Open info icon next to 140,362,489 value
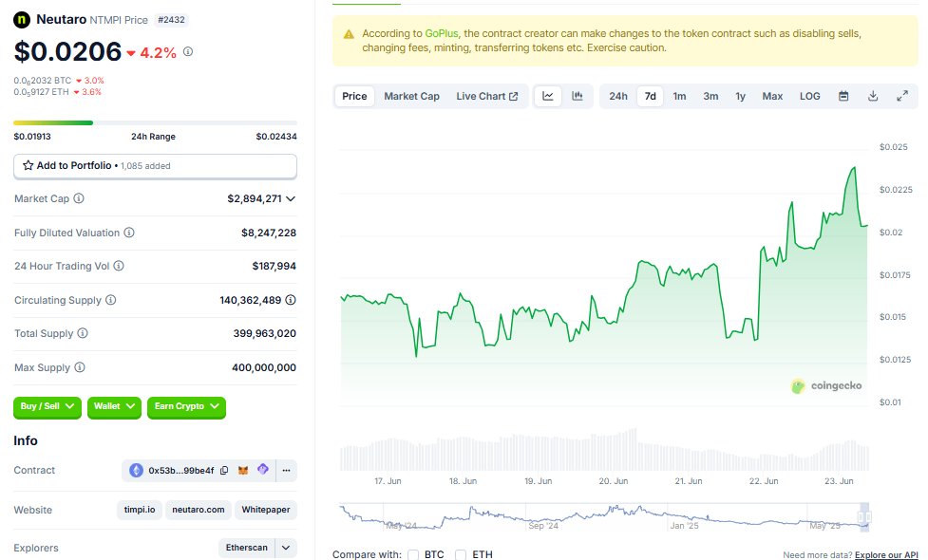 coord(291,300)
